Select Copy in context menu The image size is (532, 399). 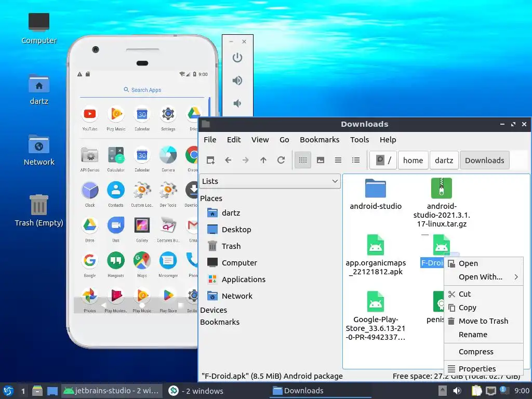pos(484,308)
